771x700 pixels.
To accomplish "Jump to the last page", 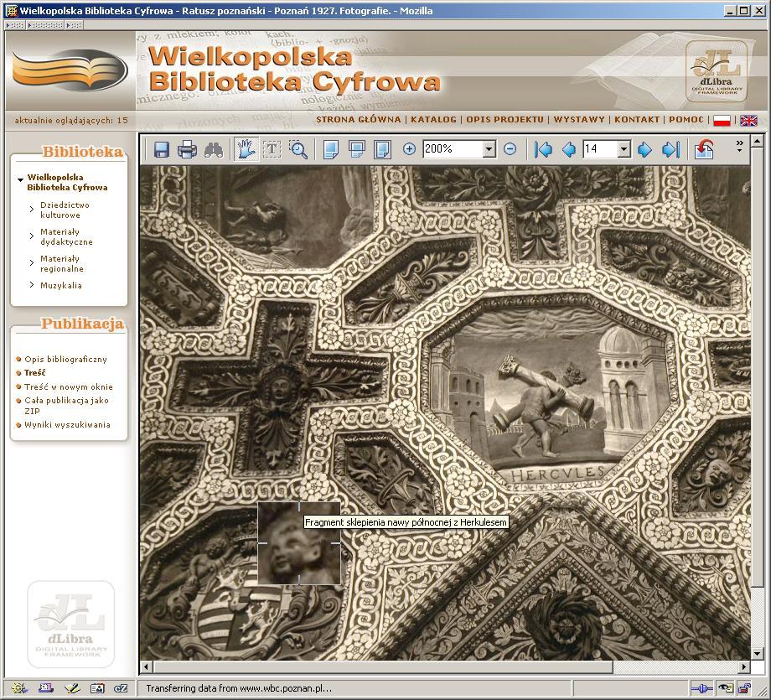I will click(x=670, y=149).
